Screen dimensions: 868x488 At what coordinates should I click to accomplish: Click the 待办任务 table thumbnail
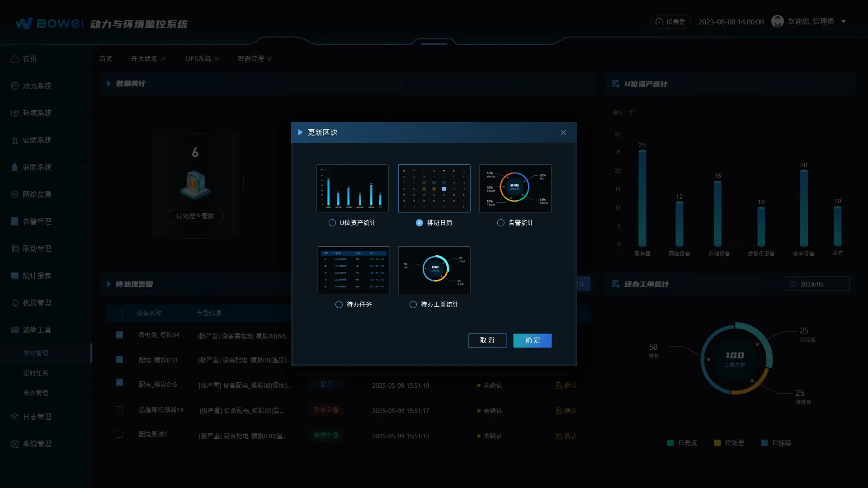tap(354, 270)
